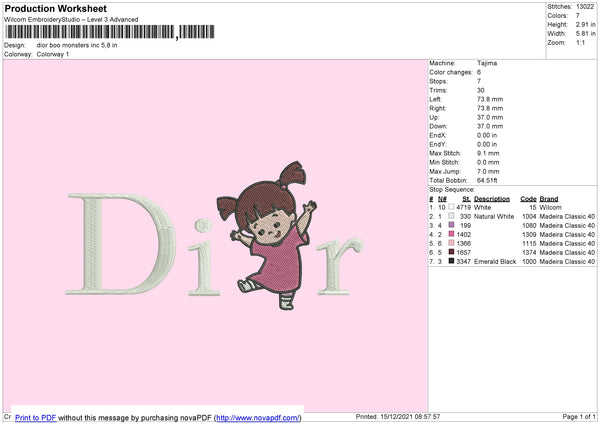This screenshot has height=424, width=600.
Task: Click the Natural White thread swatch
Action: [451, 216]
